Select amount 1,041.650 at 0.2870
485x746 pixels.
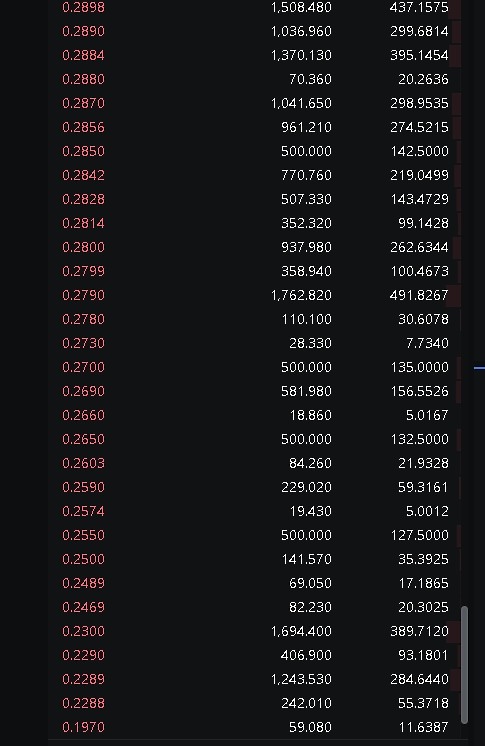[301, 103]
